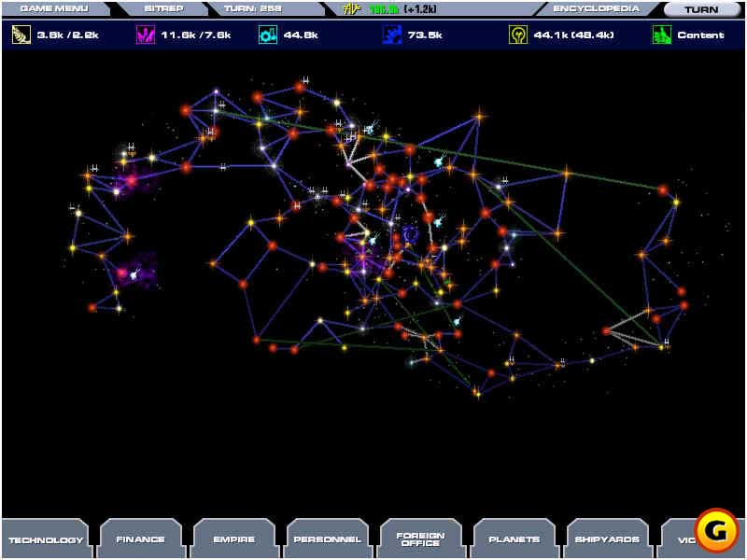Open the Sitrep report
This screenshot has height=560, width=747.
(163, 9)
